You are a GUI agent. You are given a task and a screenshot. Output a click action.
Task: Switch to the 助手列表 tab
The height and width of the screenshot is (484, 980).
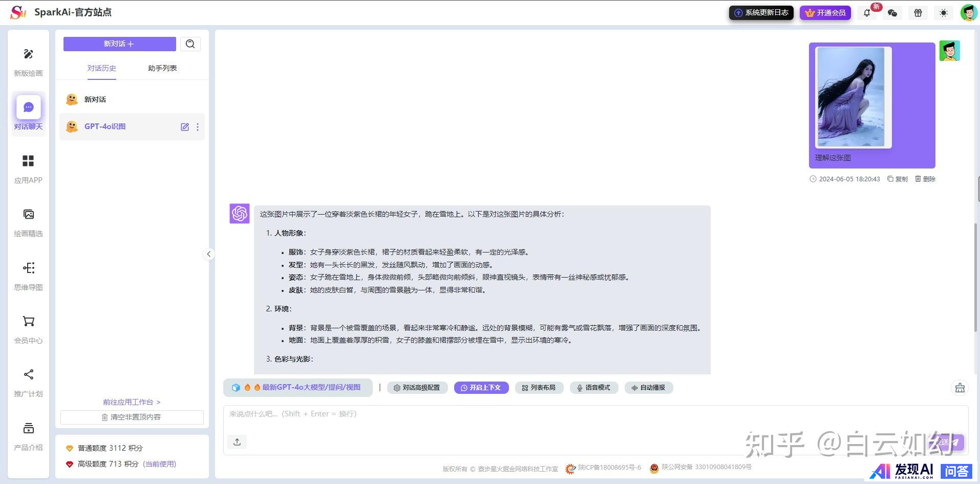click(162, 68)
